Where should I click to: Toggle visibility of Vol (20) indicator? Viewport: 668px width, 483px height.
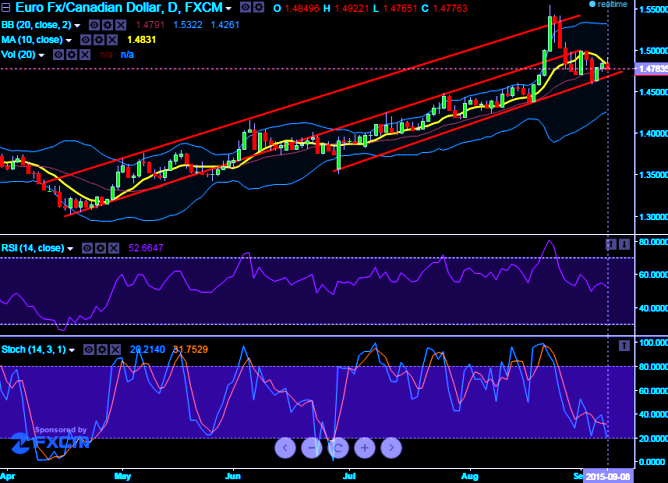[x=58, y=55]
